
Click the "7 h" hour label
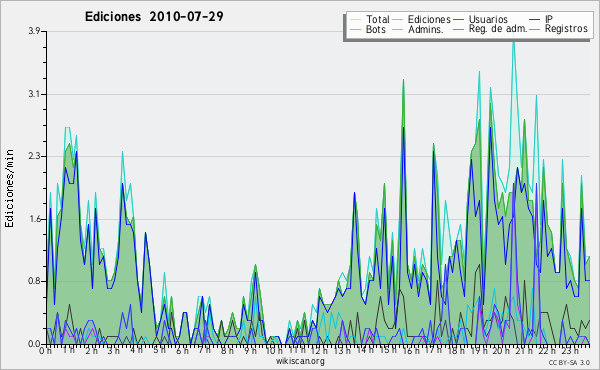(204, 350)
